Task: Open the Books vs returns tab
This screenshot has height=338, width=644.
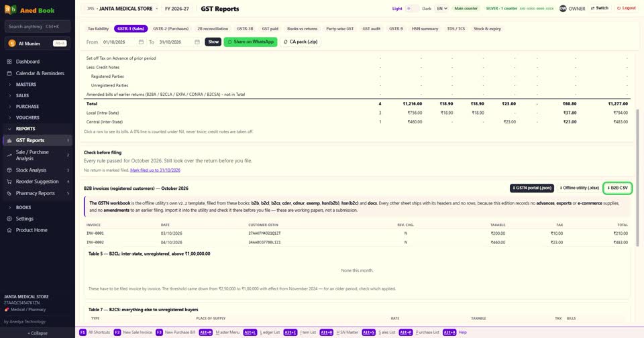Action: tap(302, 29)
